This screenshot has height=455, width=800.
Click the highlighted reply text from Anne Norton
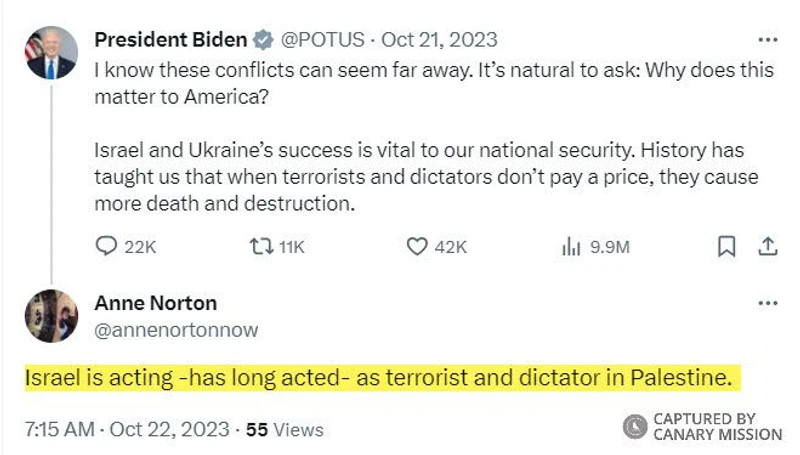[x=380, y=378]
